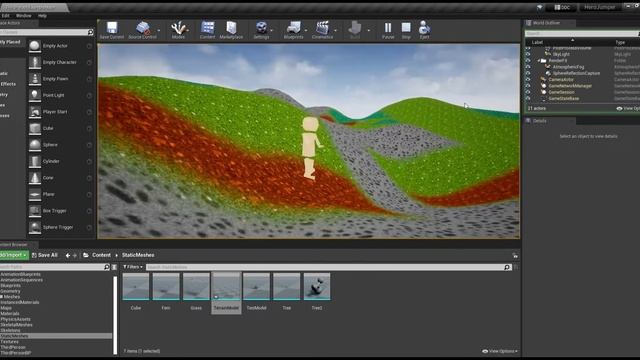This screenshot has width=640, height=360.
Task: Select the Box Trigger placement icon
Action: pyautogui.click(x=35, y=211)
